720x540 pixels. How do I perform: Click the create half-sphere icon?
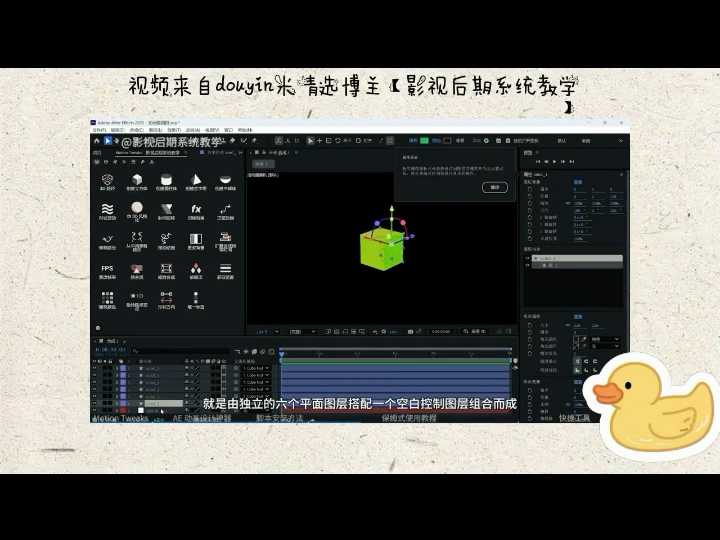pyautogui.click(x=225, y=180)
